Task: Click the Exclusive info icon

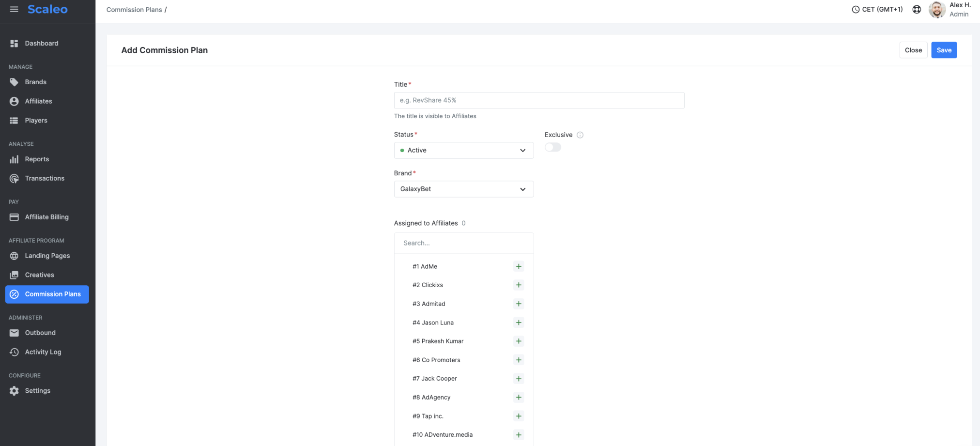Action: (580, 135)
